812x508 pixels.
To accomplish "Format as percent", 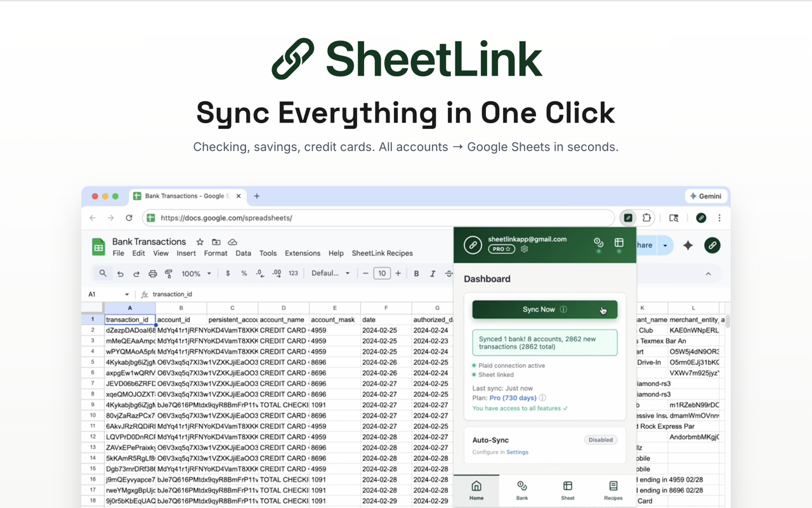I will tap(244, 274).
